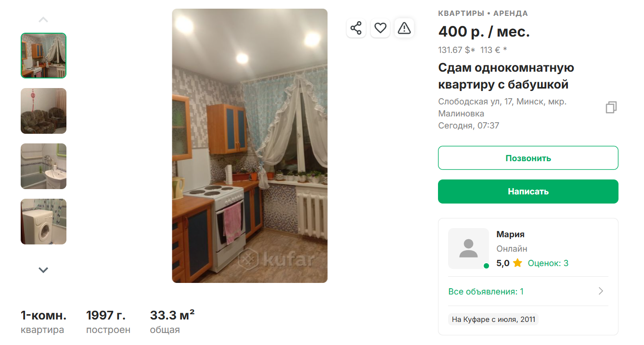The width and height of the screenshot is (644, 345).
Task: Select the sofa photo thumbnail
Action: pyautogui.click(x=43, y=111)
